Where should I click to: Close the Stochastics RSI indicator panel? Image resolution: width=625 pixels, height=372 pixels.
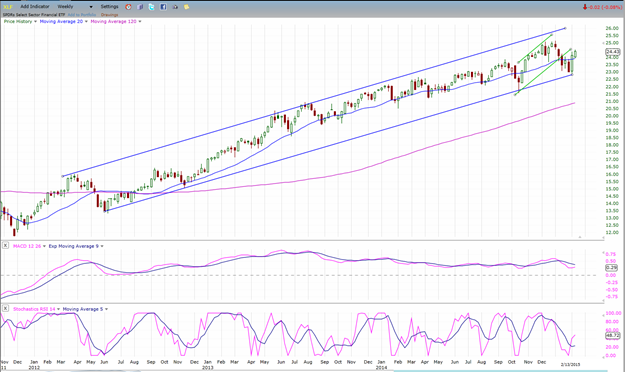[5, 308]
